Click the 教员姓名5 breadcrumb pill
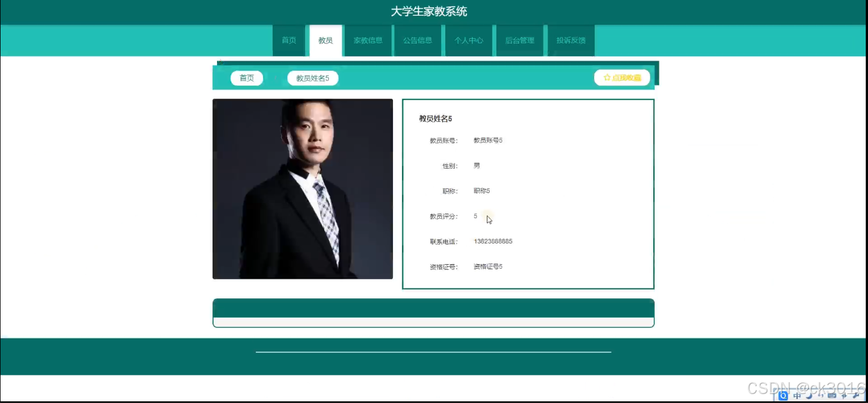 coord(313,78)
